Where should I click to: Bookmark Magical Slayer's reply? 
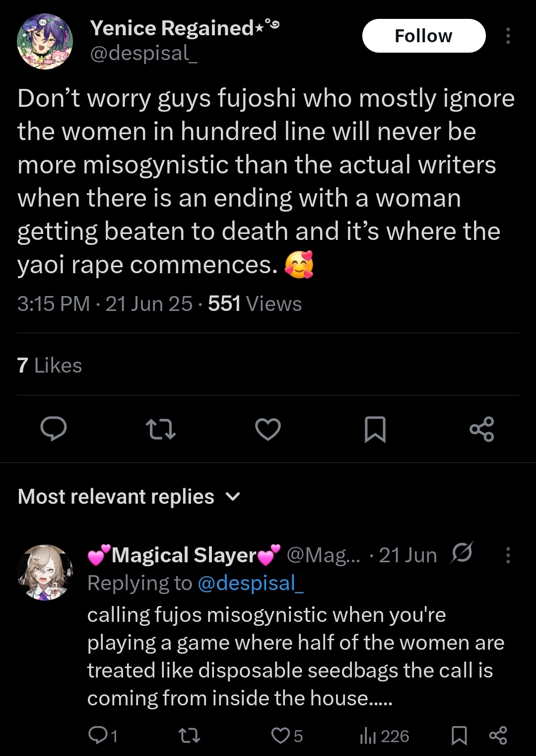point(459,736)
